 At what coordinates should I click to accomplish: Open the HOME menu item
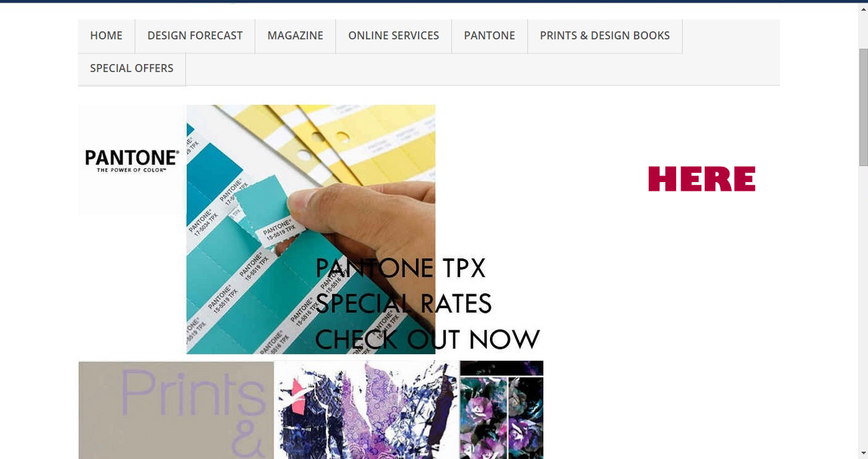tap(107, 36)
